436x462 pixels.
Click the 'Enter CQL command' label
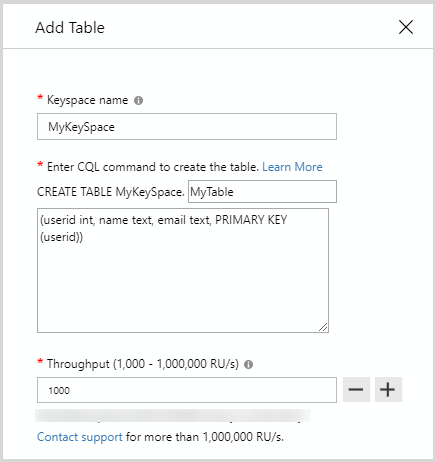(x=153, y=167)
